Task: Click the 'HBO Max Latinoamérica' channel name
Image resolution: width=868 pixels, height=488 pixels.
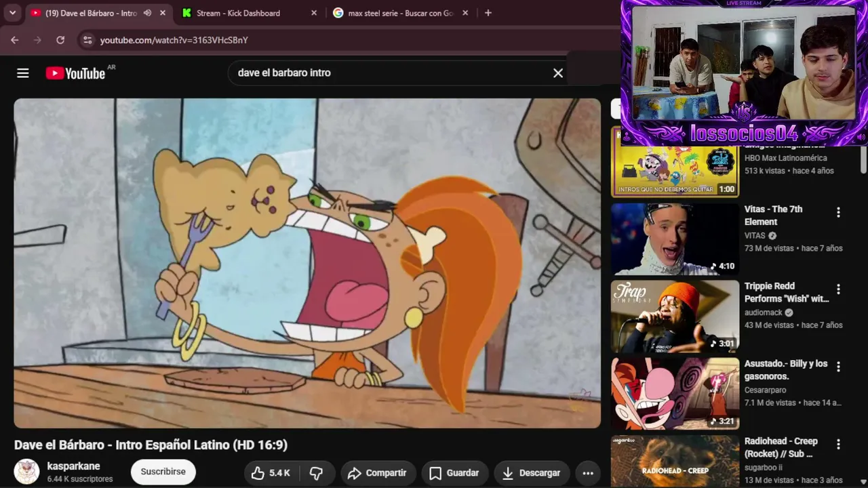Action: click(x=785, y=158)
